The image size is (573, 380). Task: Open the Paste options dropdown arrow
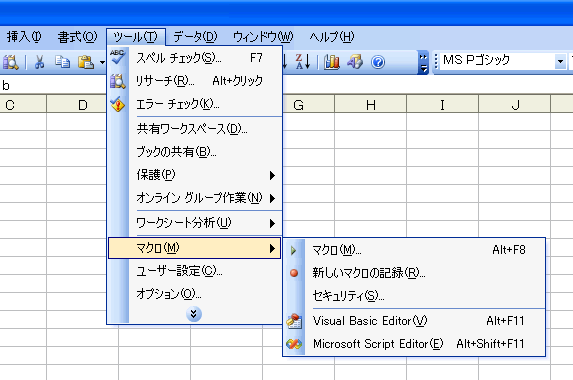[x=102, y=62]
